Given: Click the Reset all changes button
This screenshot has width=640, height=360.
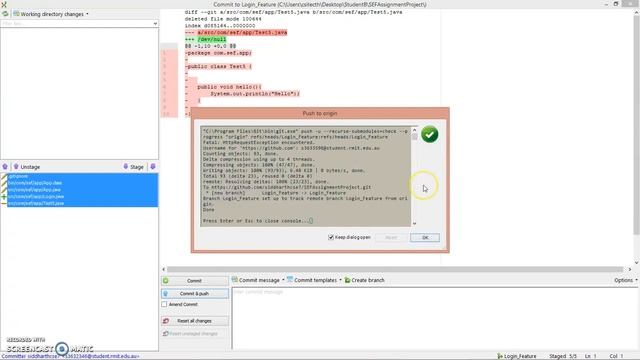Looking at the screenshot, I should pyautogui.click(x=195, y=321).
